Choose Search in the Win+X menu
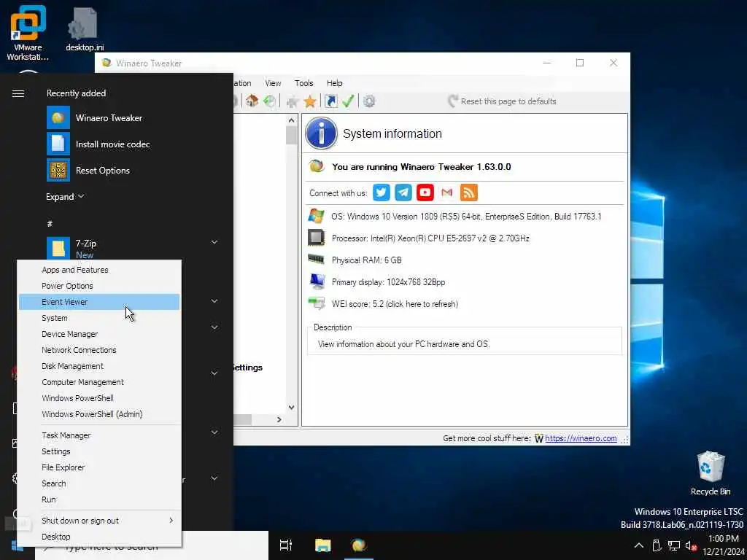This screenshot has height=560, width=747. coord(99,483)
